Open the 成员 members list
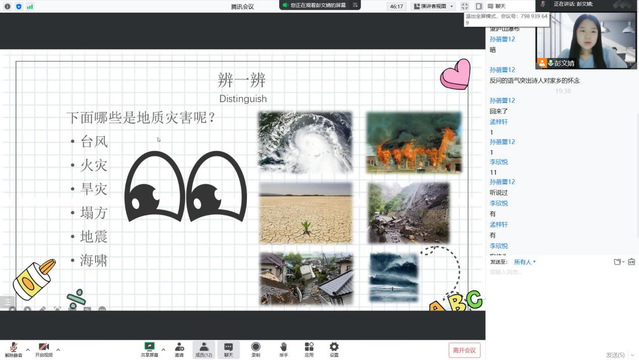The height and width of the screenshot is (360, 639). click(x=204, y=349)
